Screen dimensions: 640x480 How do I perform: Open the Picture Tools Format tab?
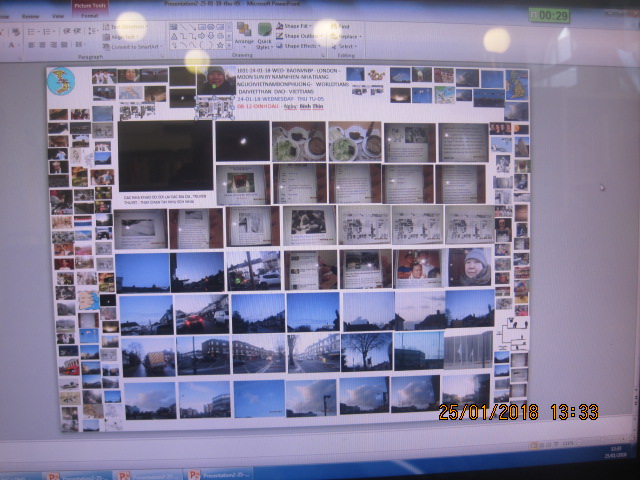click(89, 16)
